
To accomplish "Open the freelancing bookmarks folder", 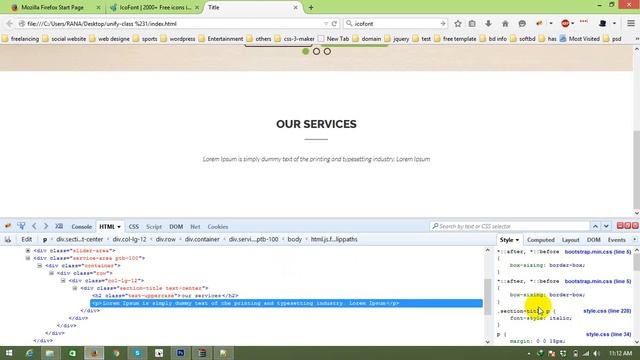I will coord(20,39).
